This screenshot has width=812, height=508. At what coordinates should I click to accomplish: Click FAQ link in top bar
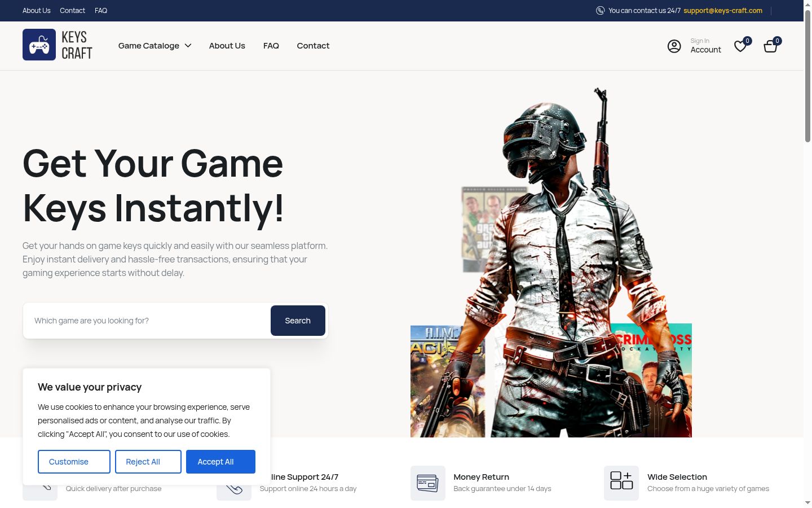pos(101,11)
